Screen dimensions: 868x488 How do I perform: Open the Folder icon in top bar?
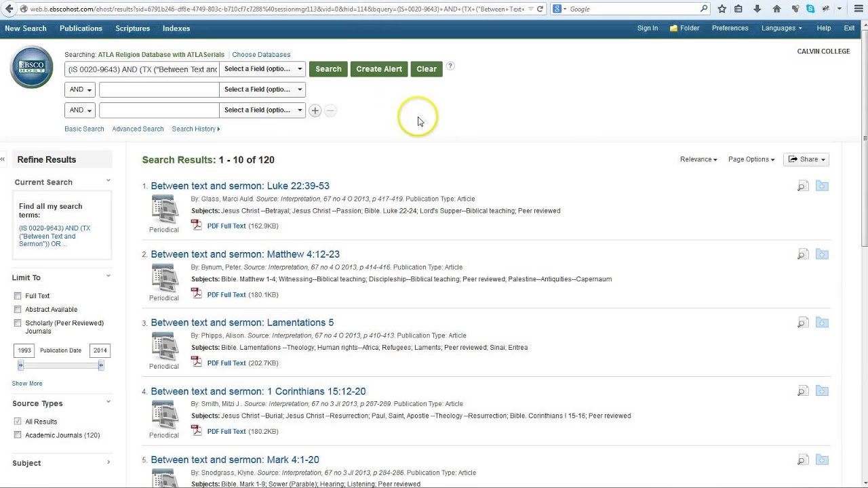click(x=673, y=28)
